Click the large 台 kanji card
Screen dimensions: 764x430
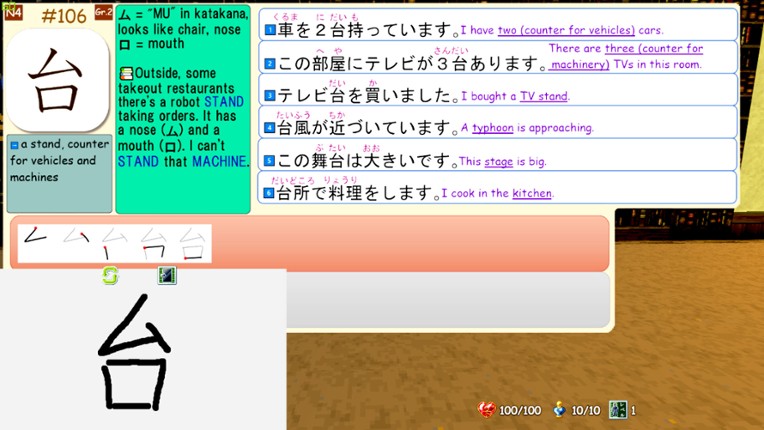(56, 80)
